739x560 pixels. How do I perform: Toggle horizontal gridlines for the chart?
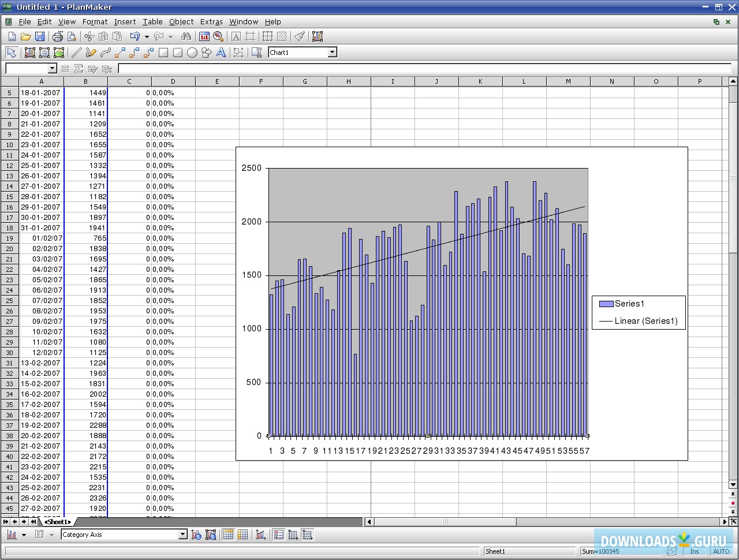(307, 535)
